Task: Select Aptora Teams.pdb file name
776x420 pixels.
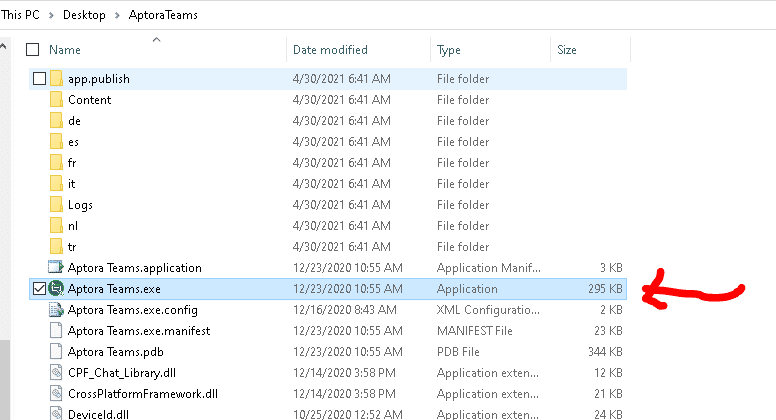Action: tap(116, 352)
